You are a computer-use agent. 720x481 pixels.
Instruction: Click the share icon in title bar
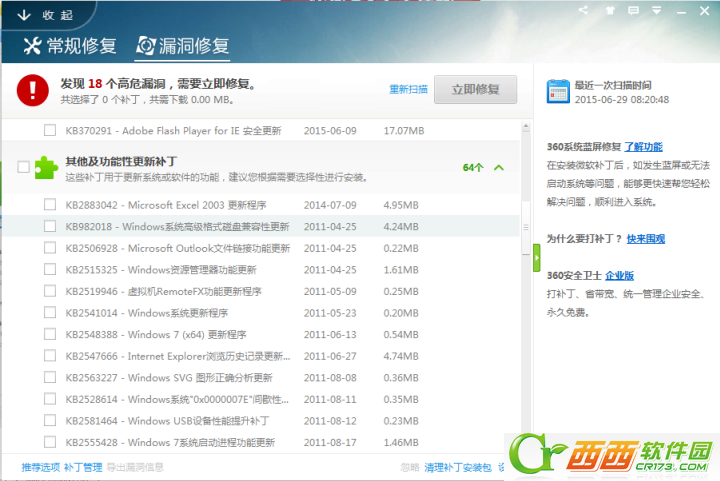pos(583,10)
